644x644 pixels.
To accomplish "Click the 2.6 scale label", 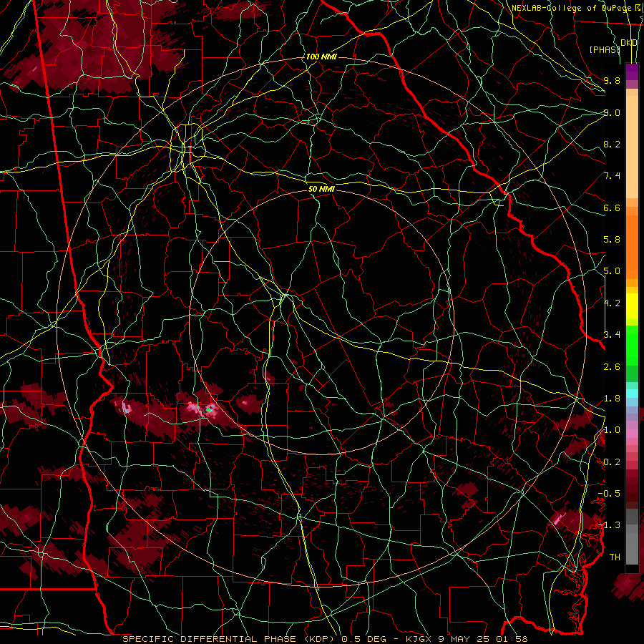I will pyautogui.click(x=612, y=366).
